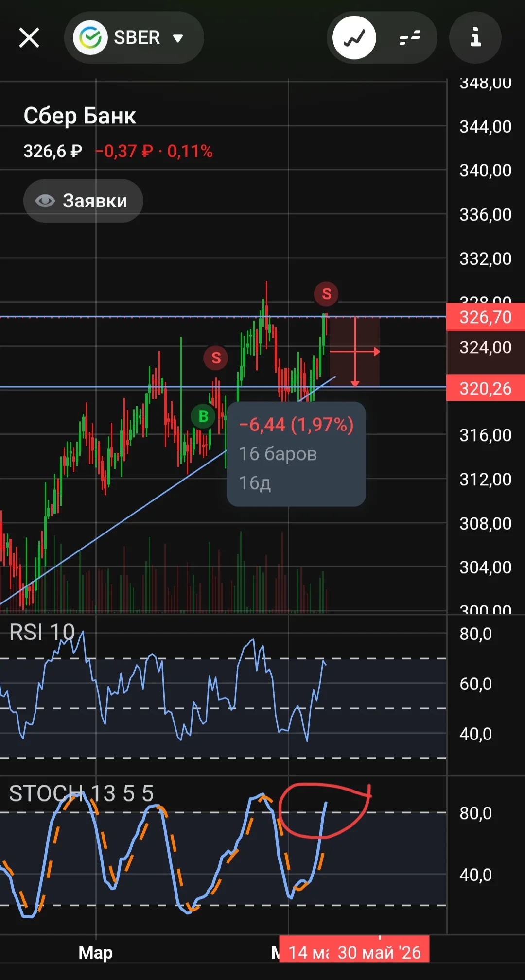Tap the Мар month axis label

tap(96, 952)
